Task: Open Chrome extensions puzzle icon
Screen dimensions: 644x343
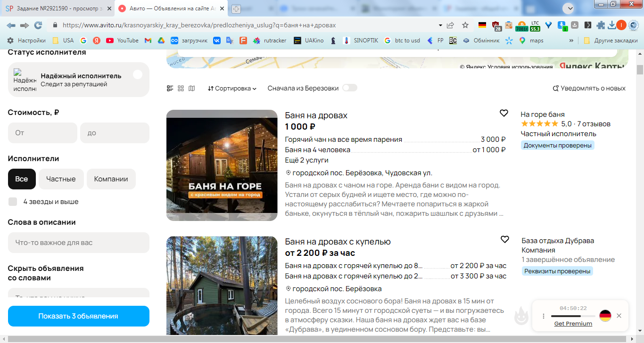Action: coord(601,25)
